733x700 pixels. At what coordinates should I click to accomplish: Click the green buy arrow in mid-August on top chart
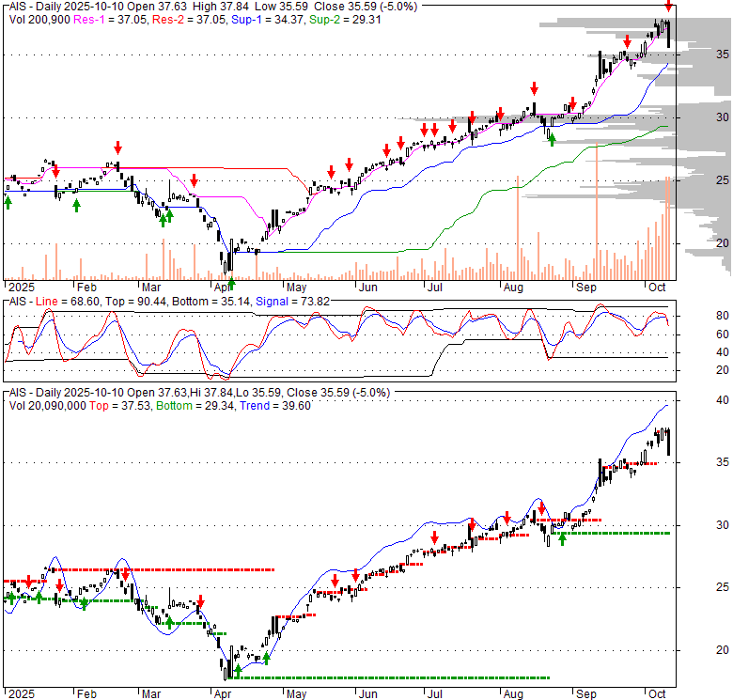(552, 140)
